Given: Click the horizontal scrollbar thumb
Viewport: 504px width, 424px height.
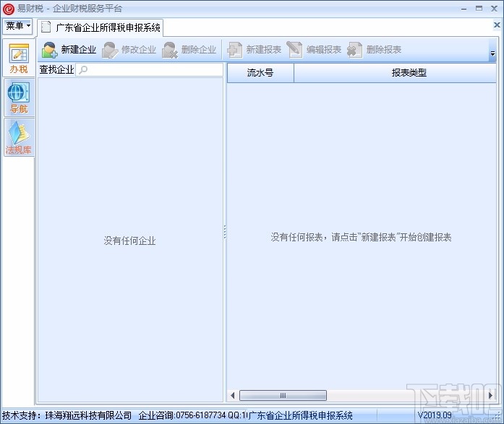Looking at the screenshot, I should coord(283,395).
